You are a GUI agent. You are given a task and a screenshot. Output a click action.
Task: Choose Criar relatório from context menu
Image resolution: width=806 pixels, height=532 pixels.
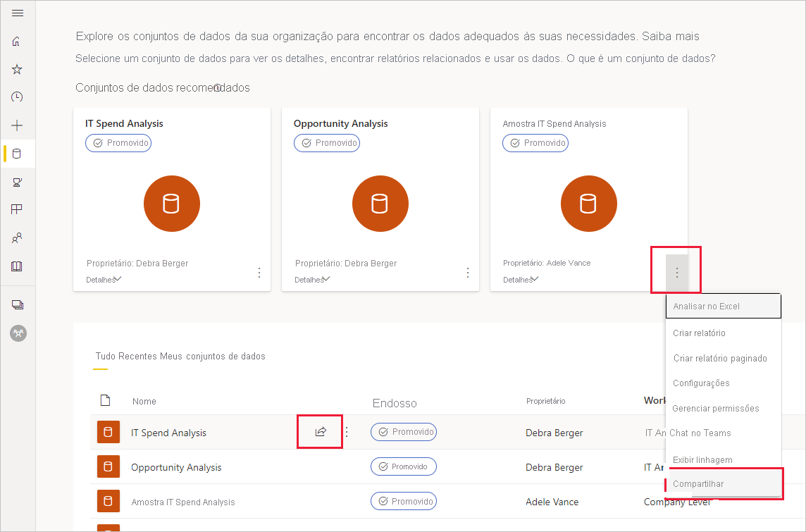[724, 333]
